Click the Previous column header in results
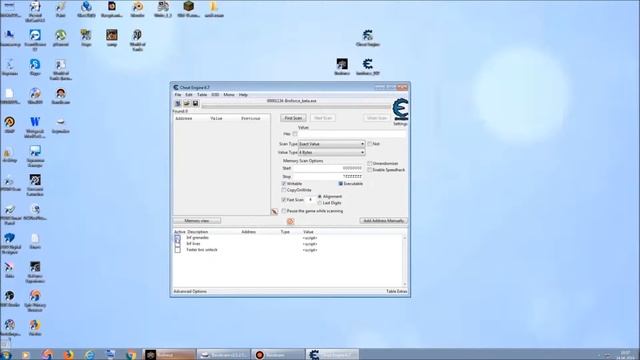 pyautogui.click(x=251, y=118)
